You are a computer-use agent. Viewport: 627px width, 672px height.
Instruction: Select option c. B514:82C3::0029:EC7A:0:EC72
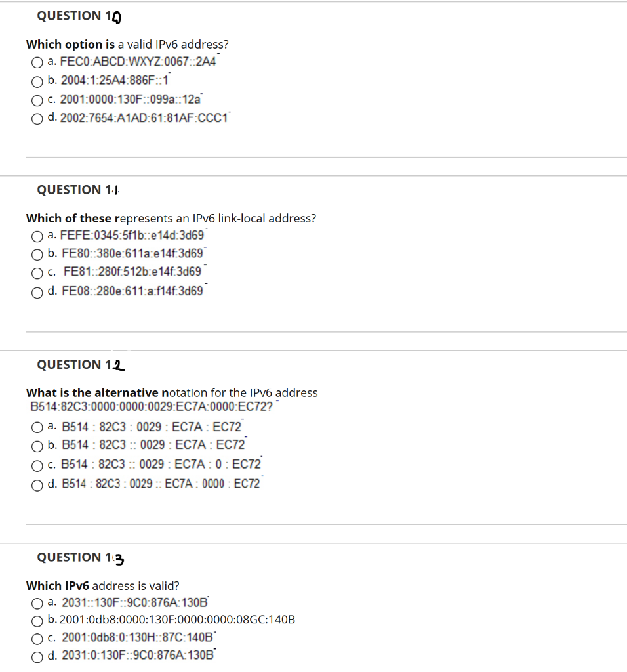[37, 465]
